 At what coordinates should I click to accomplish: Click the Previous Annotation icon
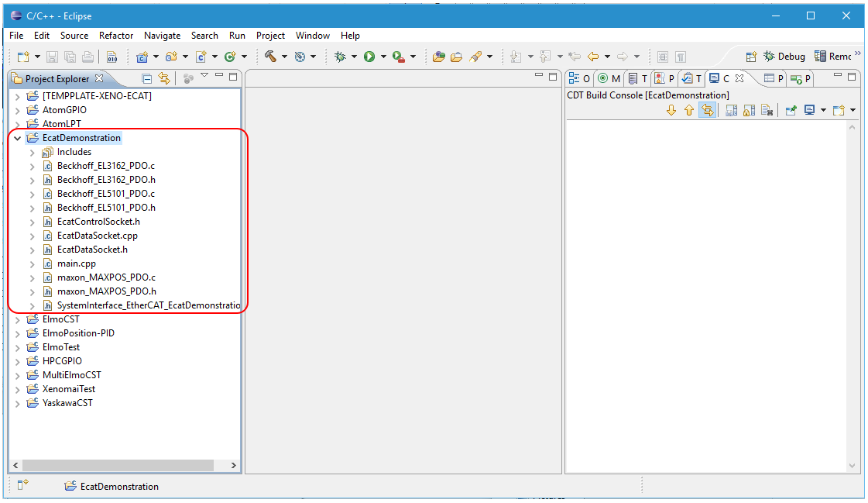(x=545, y=57)
